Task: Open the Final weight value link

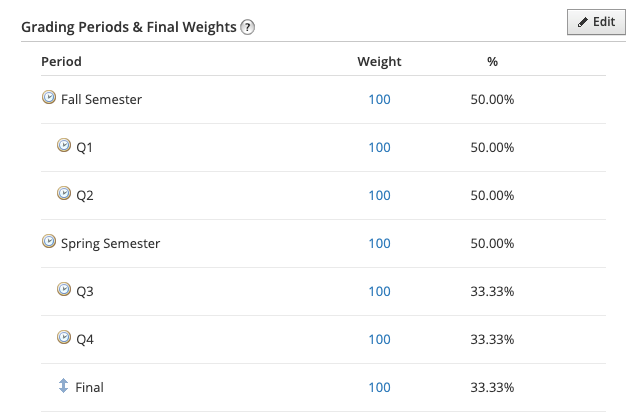Action: tap(379, 387)
